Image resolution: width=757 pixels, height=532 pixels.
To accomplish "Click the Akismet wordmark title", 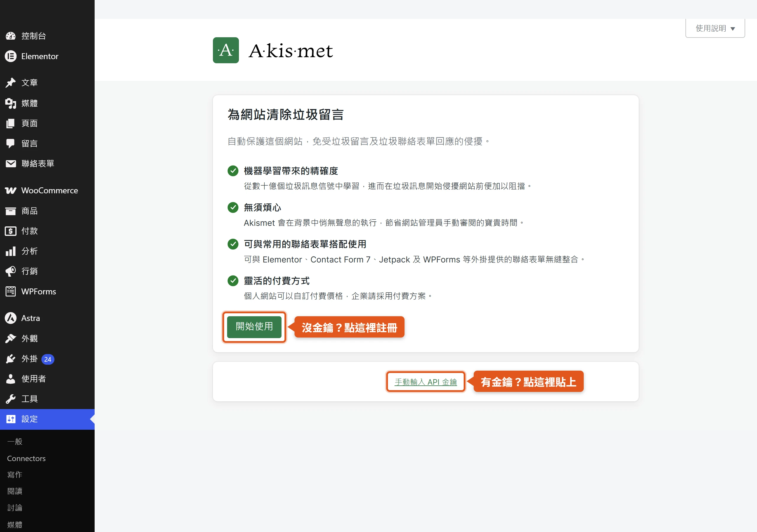I will tap(291, 51).
